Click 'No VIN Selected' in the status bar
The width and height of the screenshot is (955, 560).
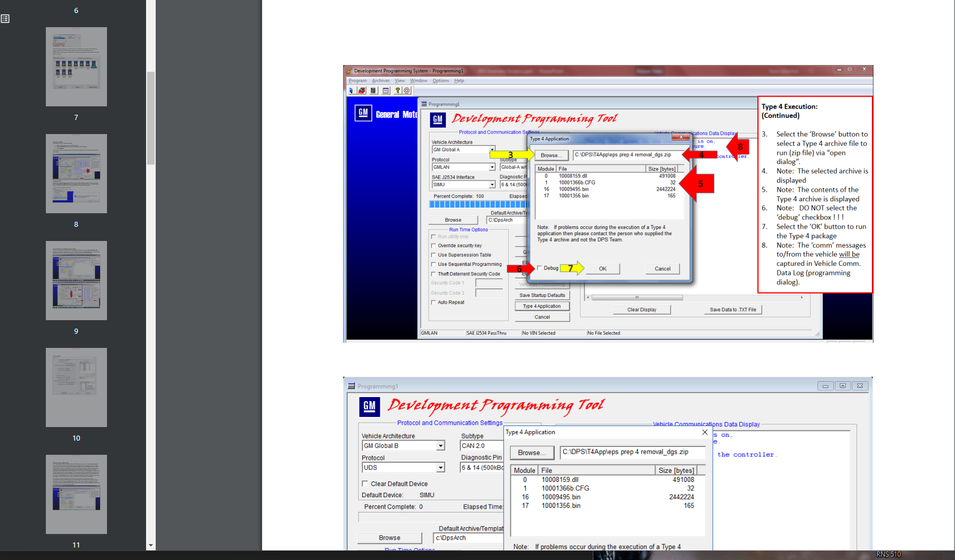[539, 333]
